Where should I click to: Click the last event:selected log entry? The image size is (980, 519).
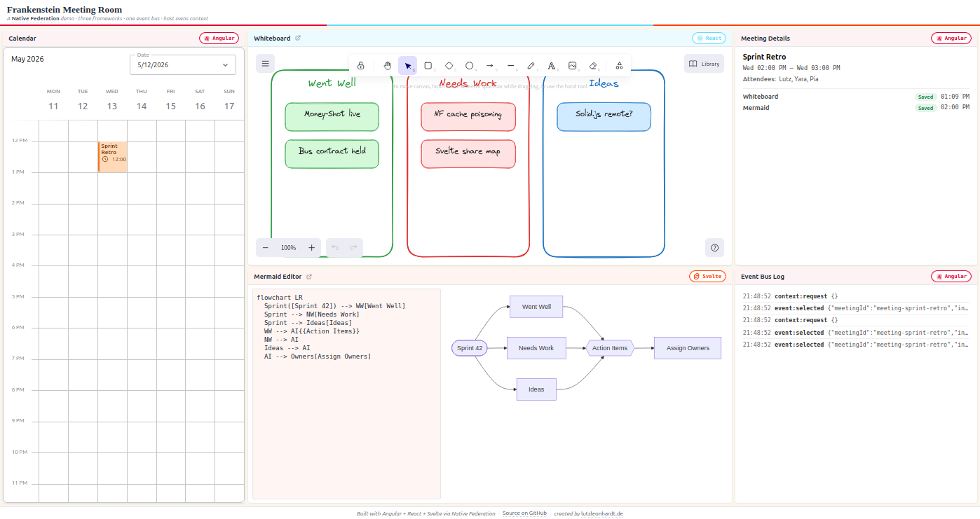[x=856, y=345]
